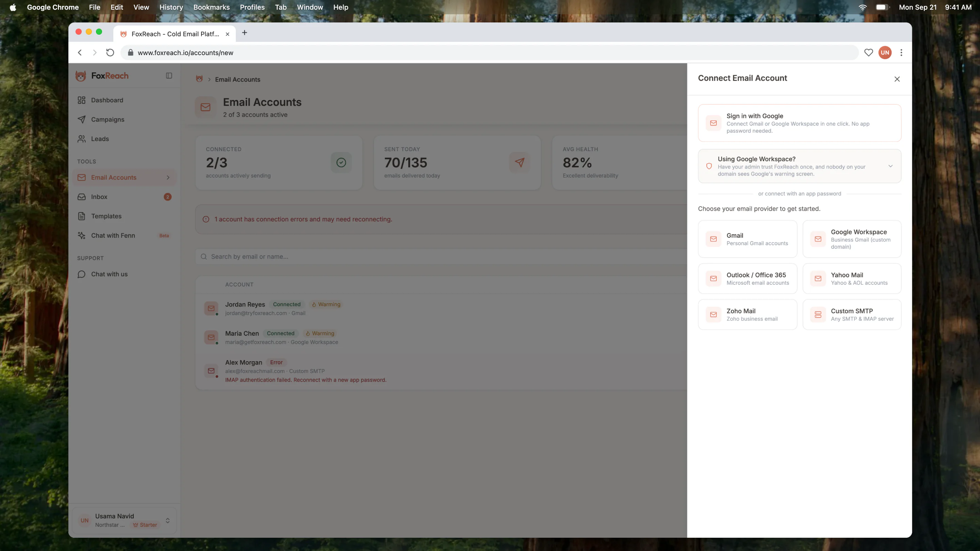Image resolution: width=980 pixels, height=551 pixels.
Task: Click the FoxReach fox logo
Action: click(x=81, y=76)
